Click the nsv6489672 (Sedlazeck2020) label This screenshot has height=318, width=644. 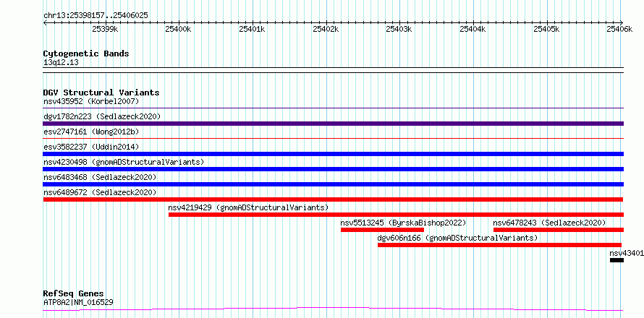[x=100, y=192]
